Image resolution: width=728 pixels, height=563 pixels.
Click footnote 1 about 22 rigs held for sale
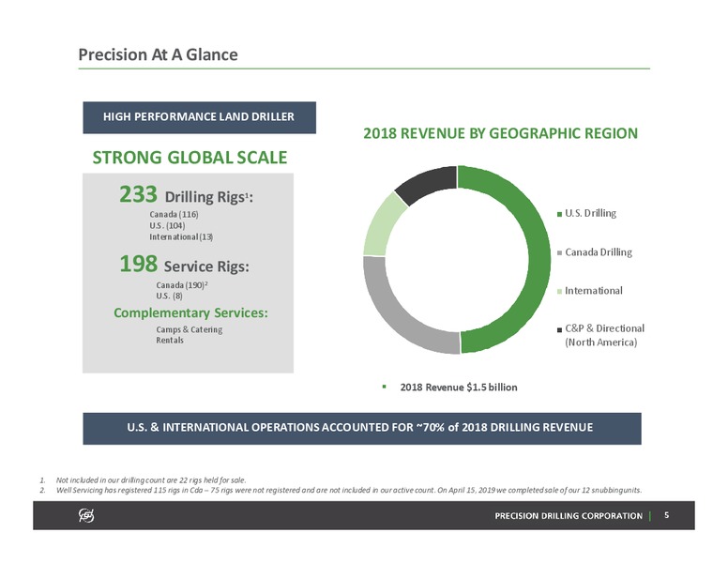point(151,480)
